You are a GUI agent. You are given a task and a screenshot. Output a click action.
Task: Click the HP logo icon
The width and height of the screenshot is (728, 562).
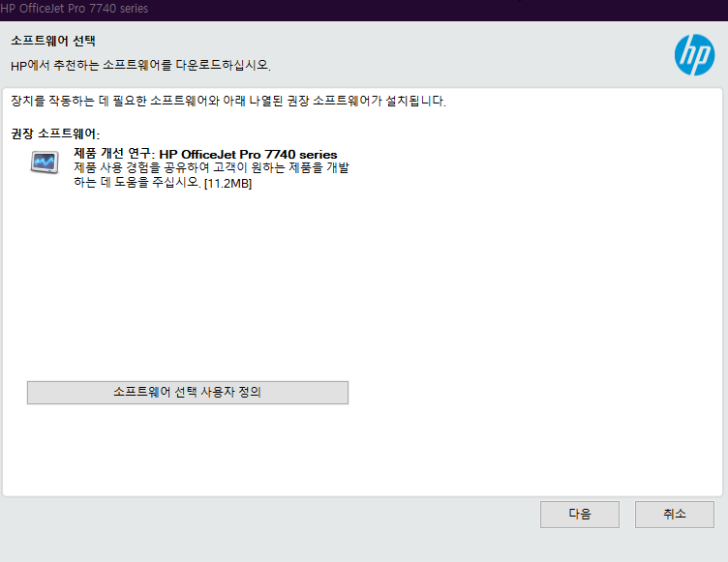(x=694, y=55)
